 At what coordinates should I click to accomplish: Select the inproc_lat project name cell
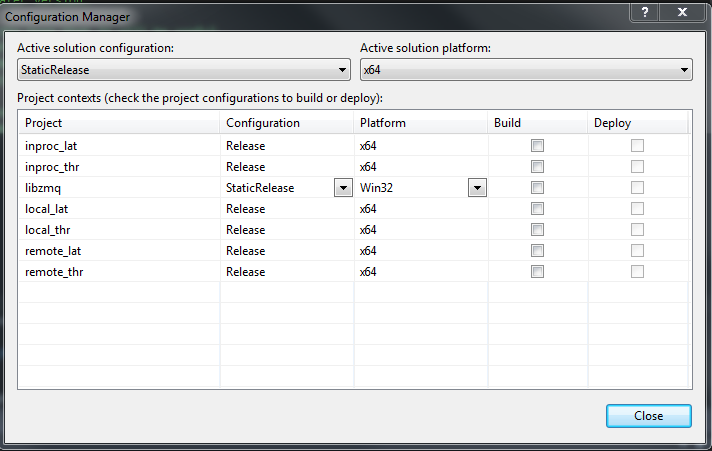51,146
